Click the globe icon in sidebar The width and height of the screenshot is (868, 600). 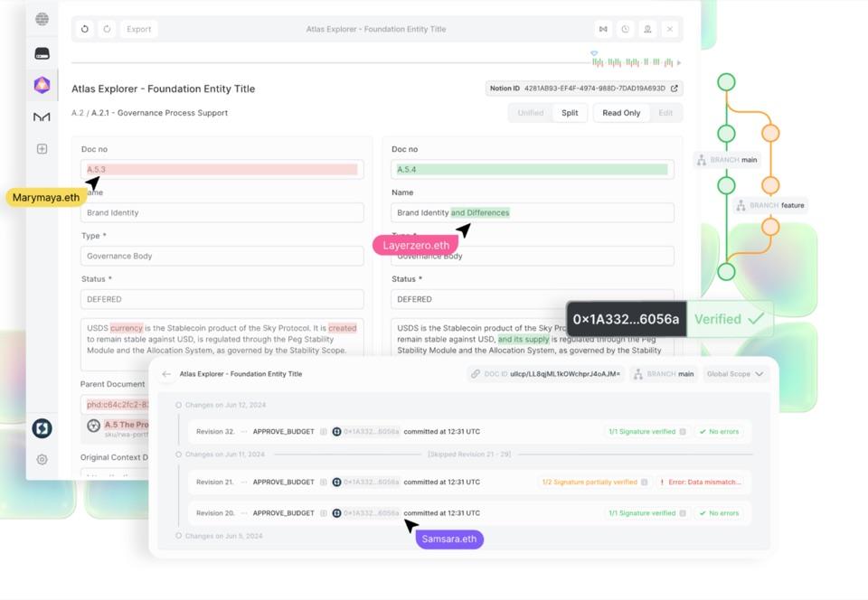[42, 19]
